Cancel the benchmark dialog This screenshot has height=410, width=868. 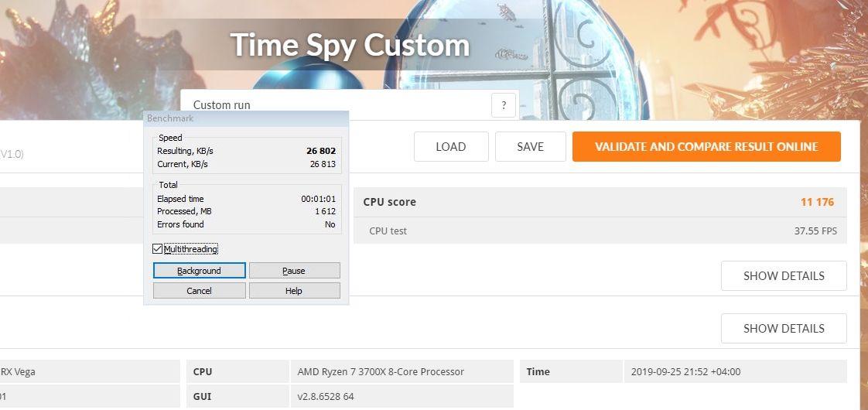click(x=199, y=291)
